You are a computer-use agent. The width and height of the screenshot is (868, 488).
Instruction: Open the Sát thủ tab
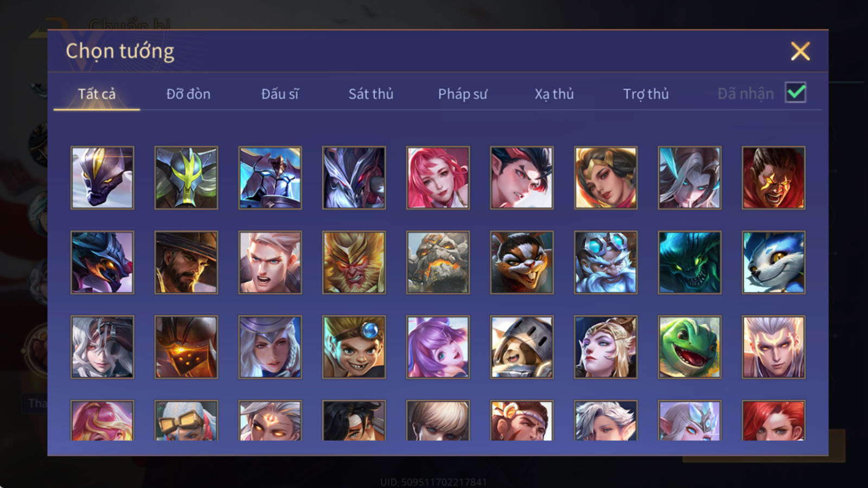(371, 94)
